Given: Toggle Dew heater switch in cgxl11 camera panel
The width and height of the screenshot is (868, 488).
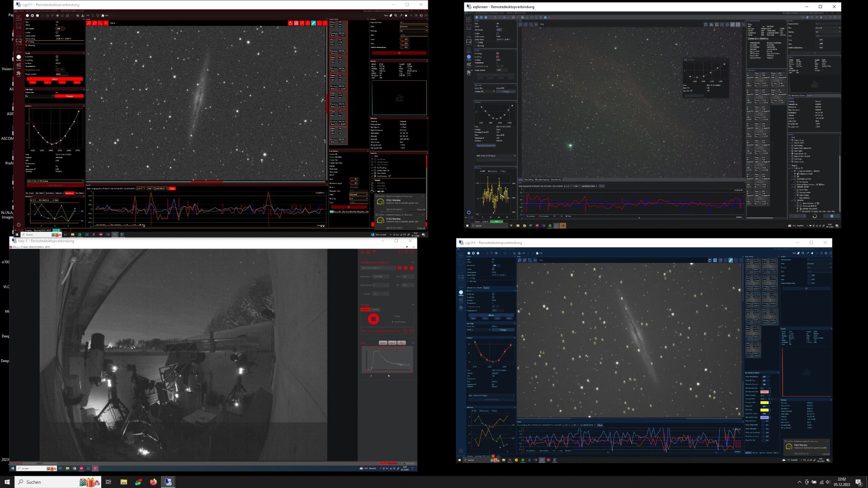Looking at the screenshot, I should pyautogui.click(x=60, y=28).
